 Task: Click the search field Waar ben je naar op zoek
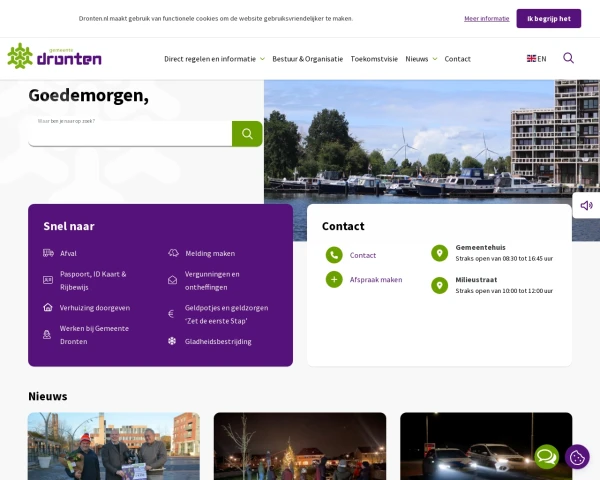click(130, 134)
